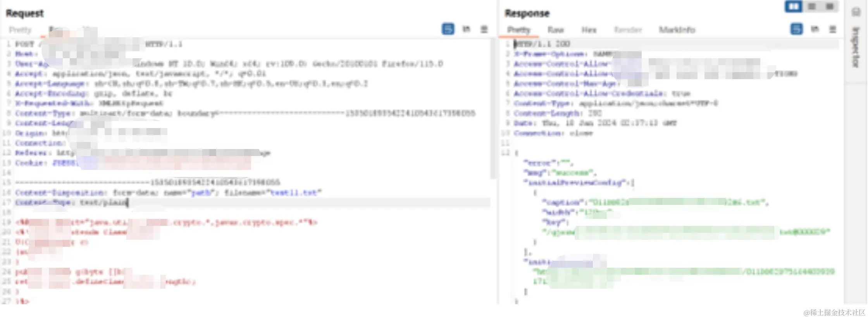Select the Request panel Pretty tab
Viewport: 868px width, 319px height.
[20, 30]
